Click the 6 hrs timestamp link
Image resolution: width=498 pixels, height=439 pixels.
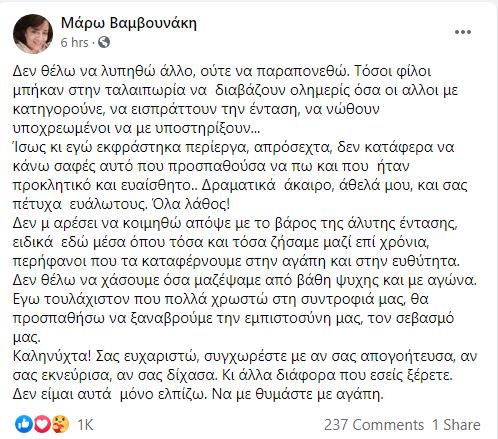(x=75, y=42)
